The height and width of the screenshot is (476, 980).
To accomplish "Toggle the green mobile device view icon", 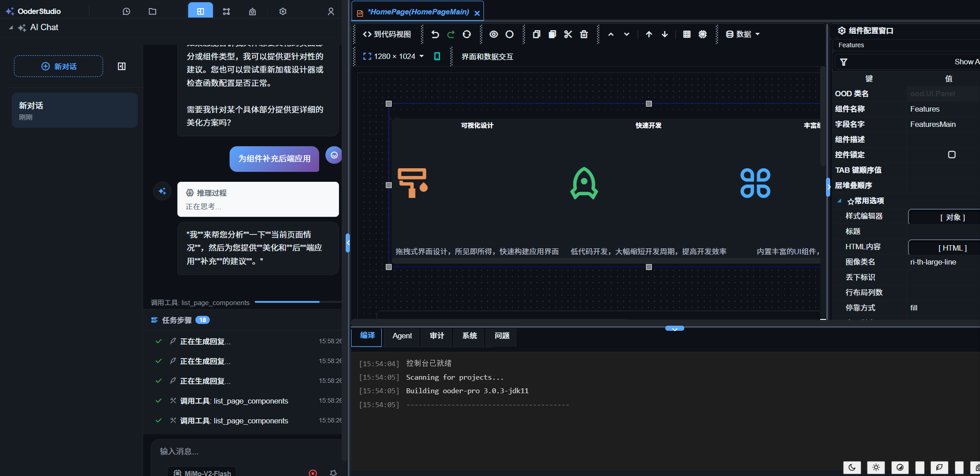I will (x=437, y=56).
